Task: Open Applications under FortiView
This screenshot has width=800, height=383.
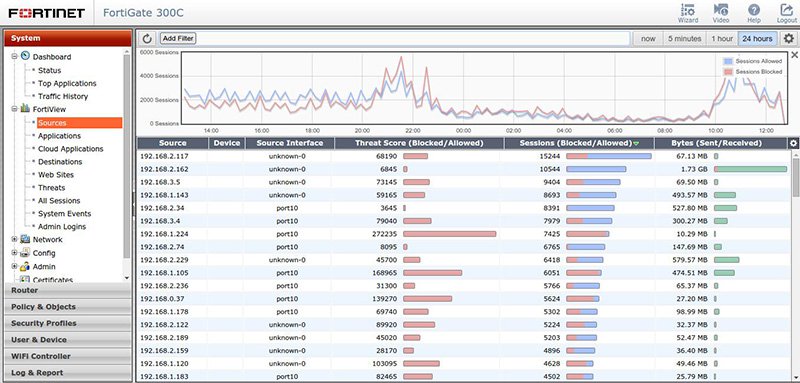Action: tap(59, 136)
